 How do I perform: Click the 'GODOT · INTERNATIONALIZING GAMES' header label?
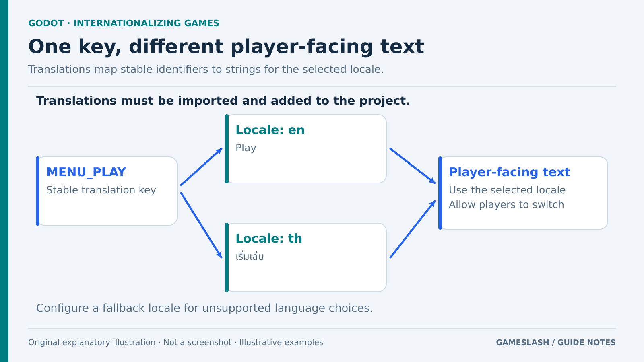(124, 23)
